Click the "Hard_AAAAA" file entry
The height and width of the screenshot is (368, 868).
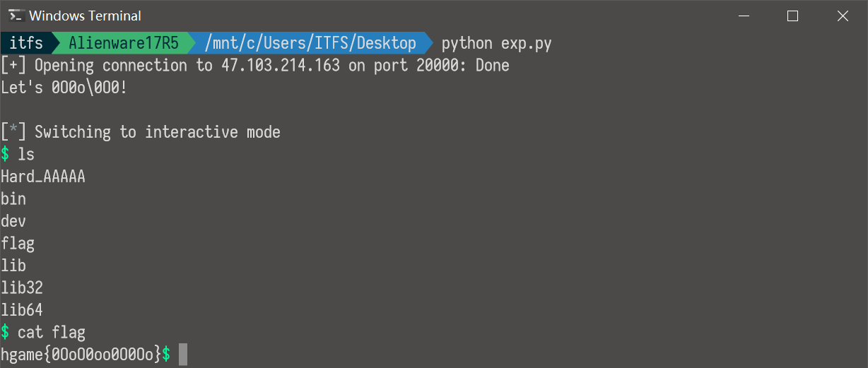tap(43, 177)
